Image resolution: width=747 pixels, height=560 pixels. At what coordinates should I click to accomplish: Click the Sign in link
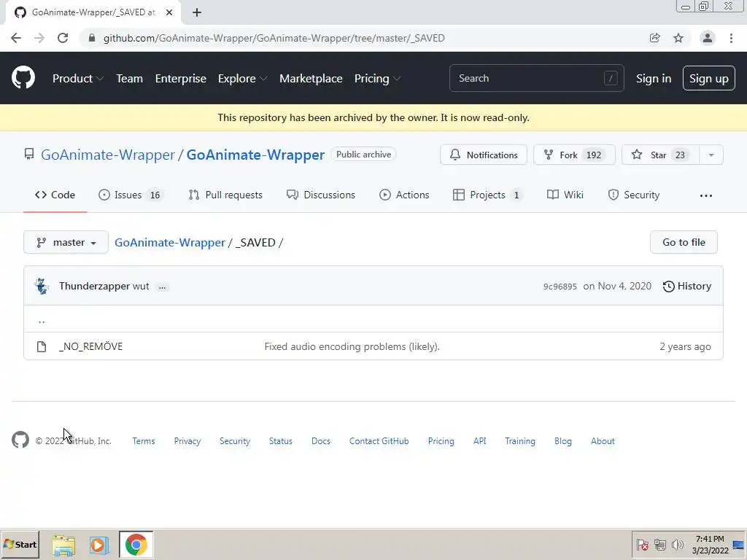pos(653,79)
